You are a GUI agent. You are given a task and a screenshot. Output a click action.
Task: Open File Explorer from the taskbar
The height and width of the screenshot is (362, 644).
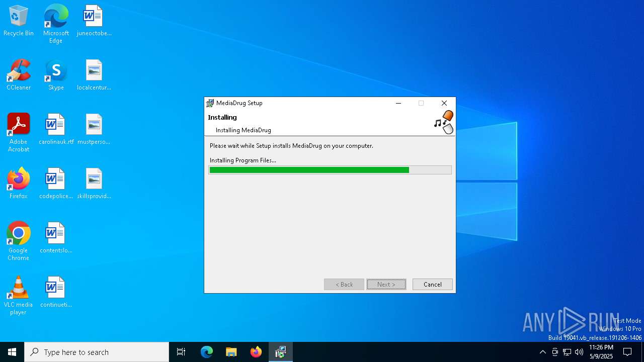click(x=231, y=352)
